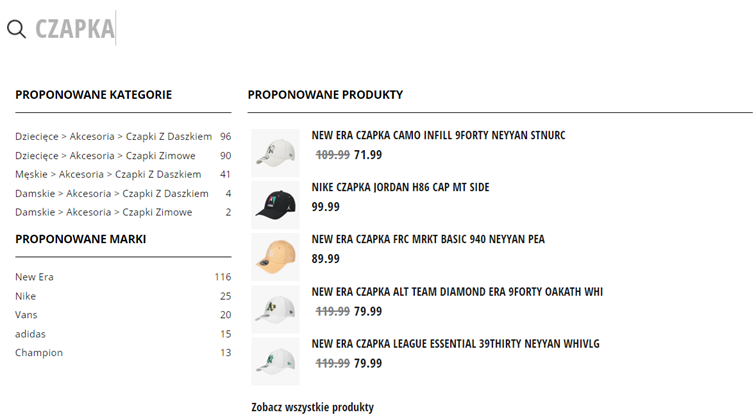Select category Damskie > Akcesoria > Czapki Zimowe
This screenshot has height=417, width=756.
123,212
